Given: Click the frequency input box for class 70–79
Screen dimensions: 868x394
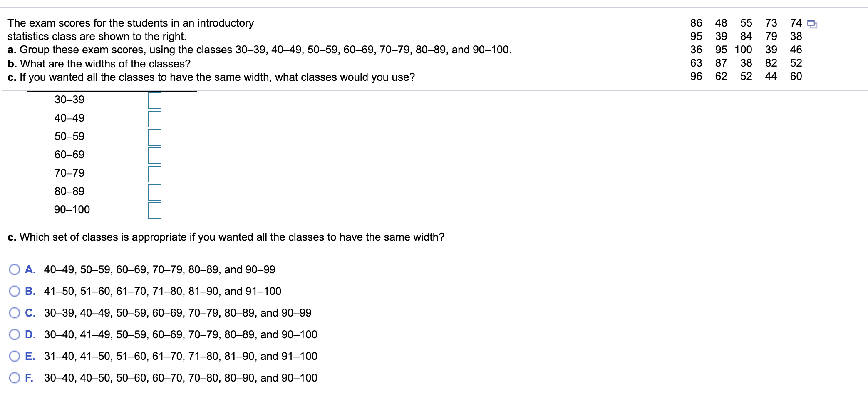Looking at the screenshot, I should [x=154, y=173].
